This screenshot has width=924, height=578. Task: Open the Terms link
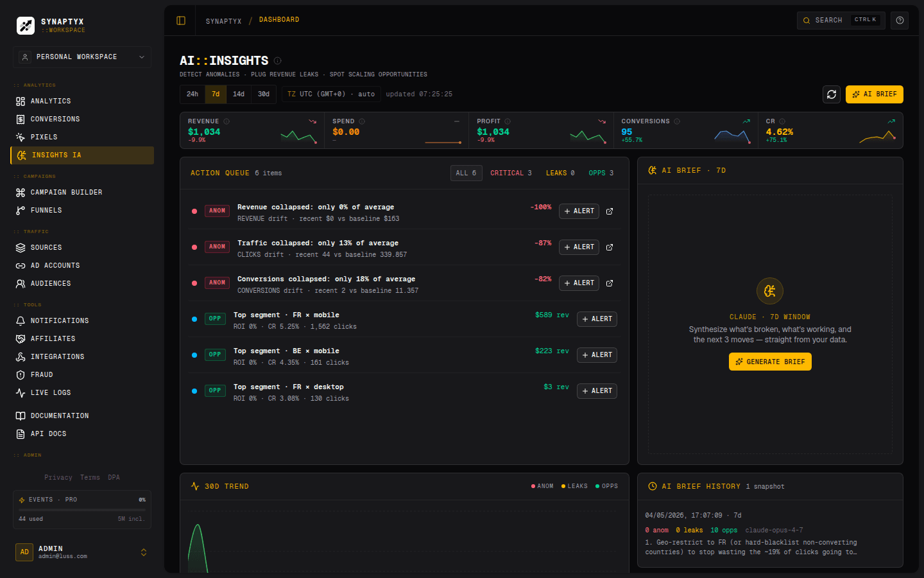coord(90,478)
